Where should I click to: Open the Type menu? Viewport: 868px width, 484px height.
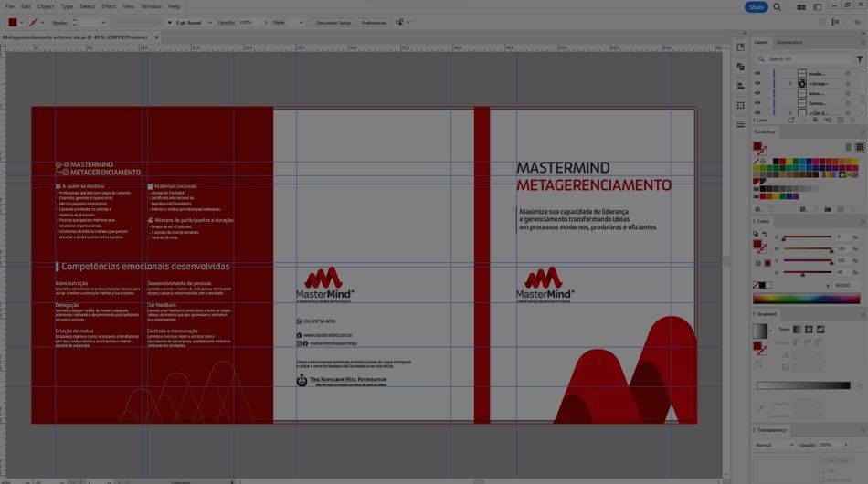click(67, 6)
